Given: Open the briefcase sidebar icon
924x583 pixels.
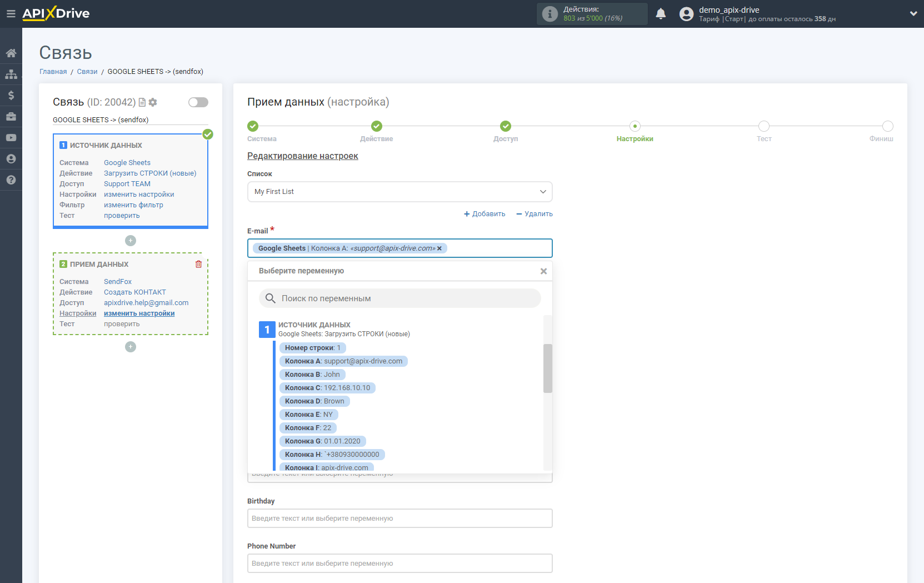Looking at the screenshot, I should click(11, 117).
